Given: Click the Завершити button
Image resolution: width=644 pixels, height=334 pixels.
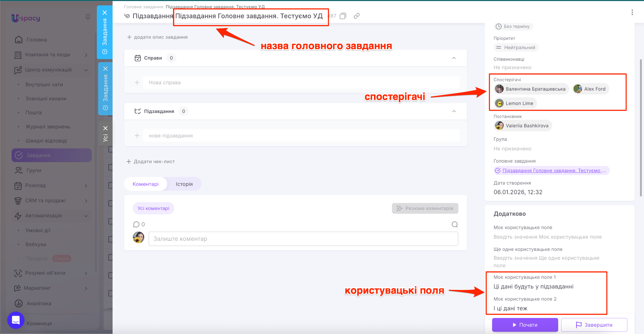Looking at the screenshot, I should (x=594, y=325).
